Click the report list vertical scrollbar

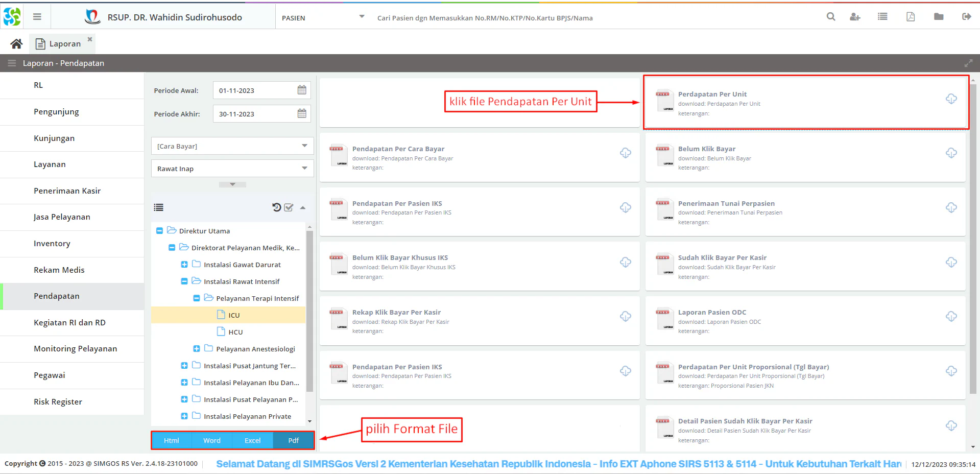[x=973, y=239]
